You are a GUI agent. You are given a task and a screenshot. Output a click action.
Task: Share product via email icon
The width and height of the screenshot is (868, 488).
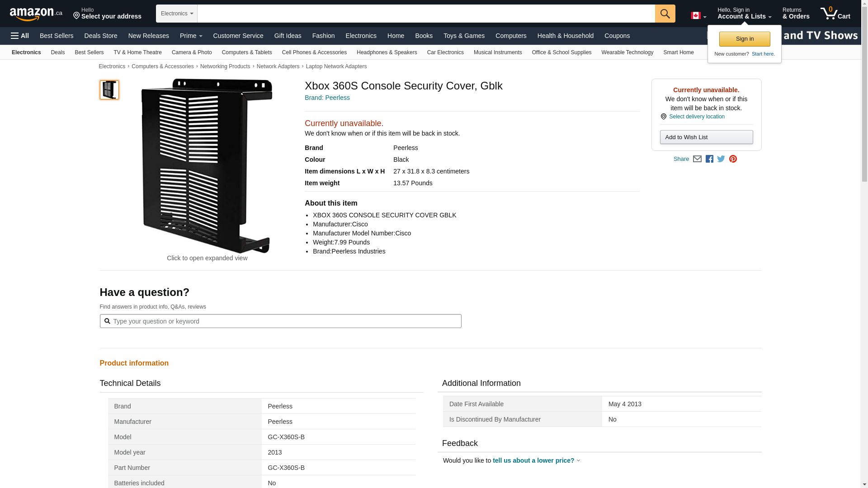[x=697, y=159]
